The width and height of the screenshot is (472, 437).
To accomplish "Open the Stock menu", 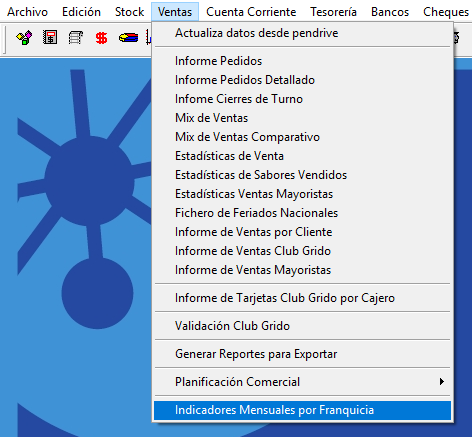I will pos(129,12).
